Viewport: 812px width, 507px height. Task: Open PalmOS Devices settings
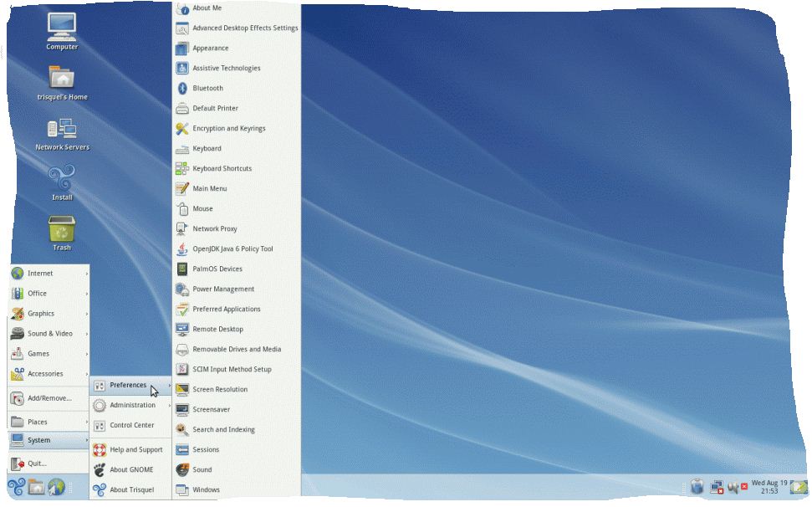(236, 269)
